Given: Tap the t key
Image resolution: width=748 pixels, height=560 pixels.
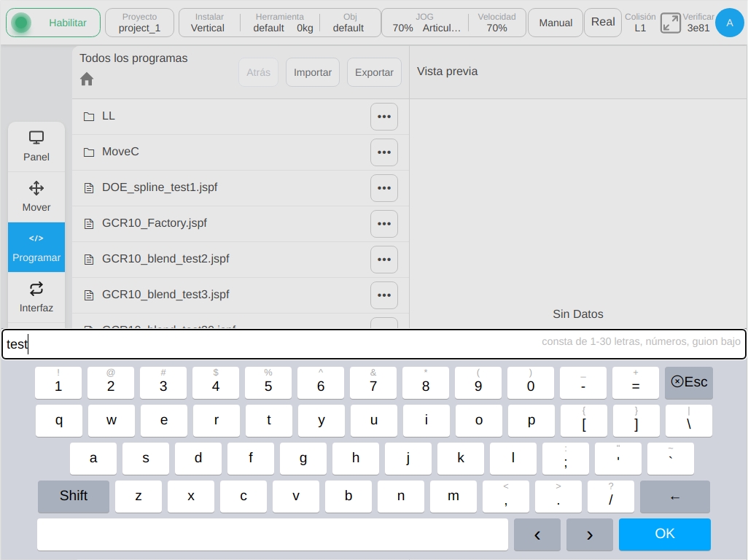Looking at the screenshot, I should (x=268, y=421).
